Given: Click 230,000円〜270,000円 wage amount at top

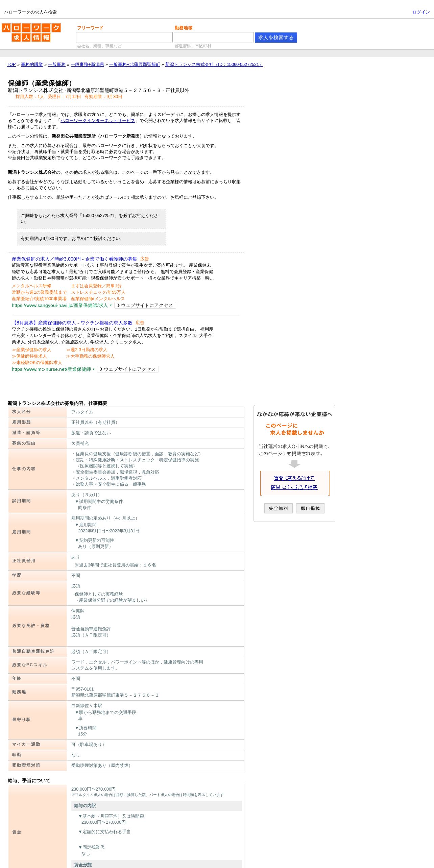Looking at the screenshot, I should coord(93,789).
